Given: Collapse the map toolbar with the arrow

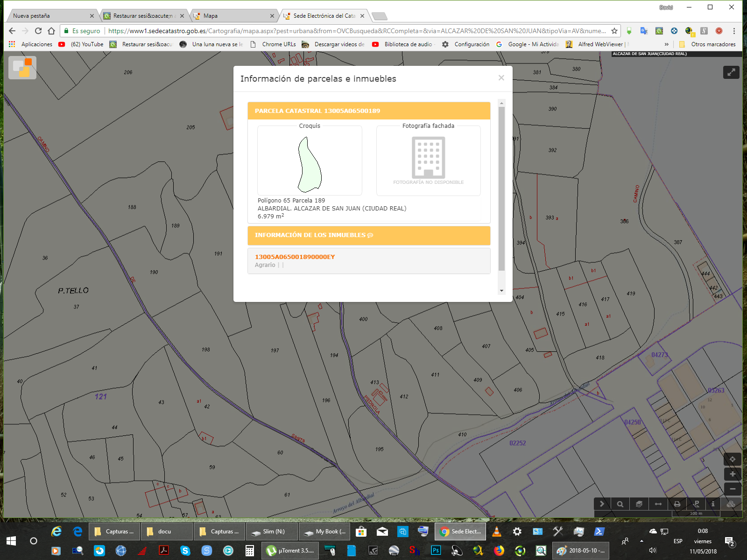Looking at the screenshot, I should point(602,504).
